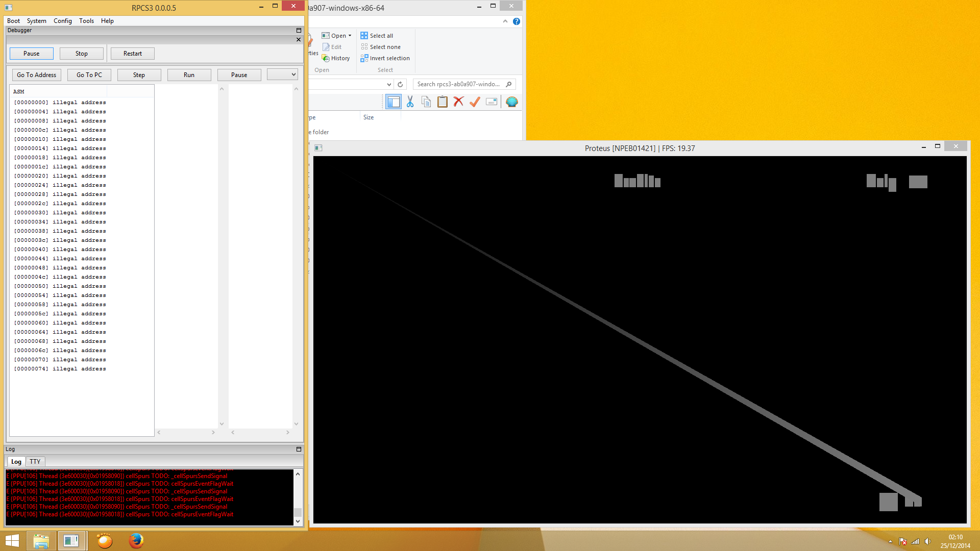Click the Log panel scrollbar up arrow
Screen dimensions: 980x551
[x=298, y=474]
